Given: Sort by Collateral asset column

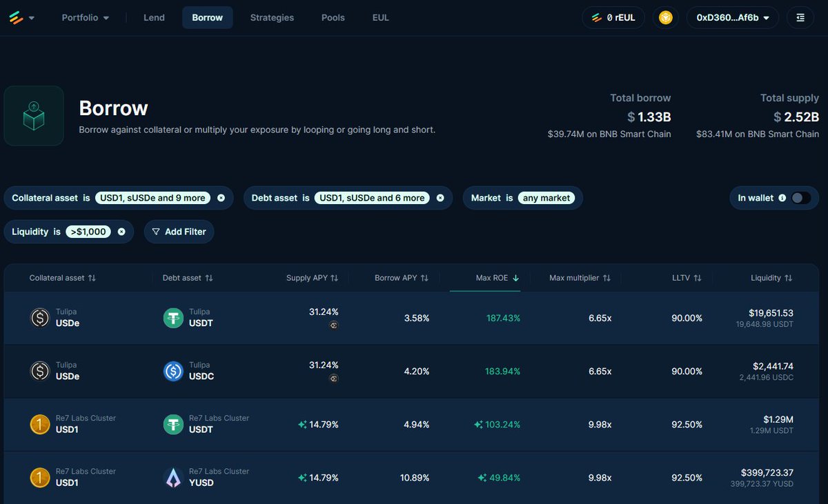Looking at the screenshot, I should click(63, 278).
